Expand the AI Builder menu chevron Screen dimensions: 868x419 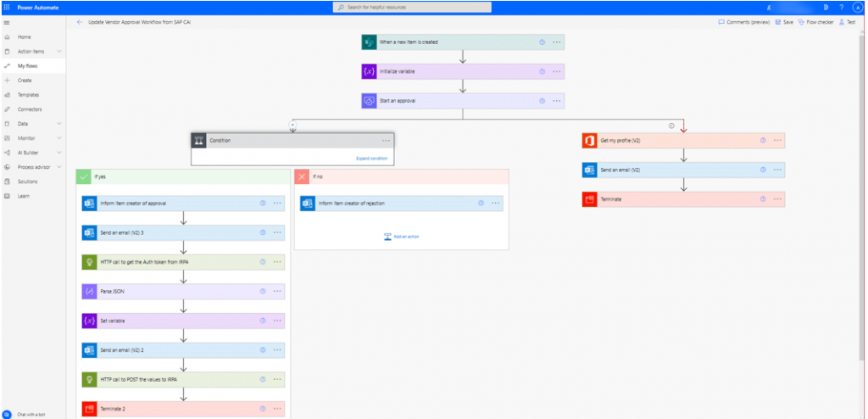point(59,153)
